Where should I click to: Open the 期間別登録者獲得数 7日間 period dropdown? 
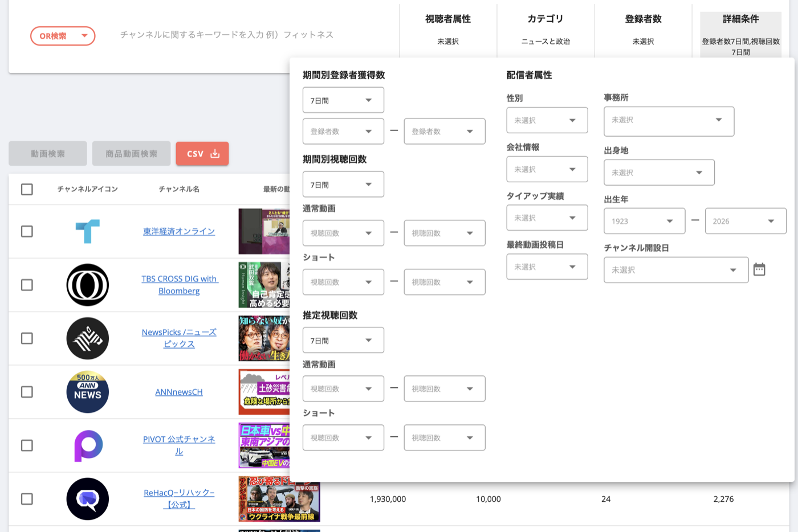(343, 100)
